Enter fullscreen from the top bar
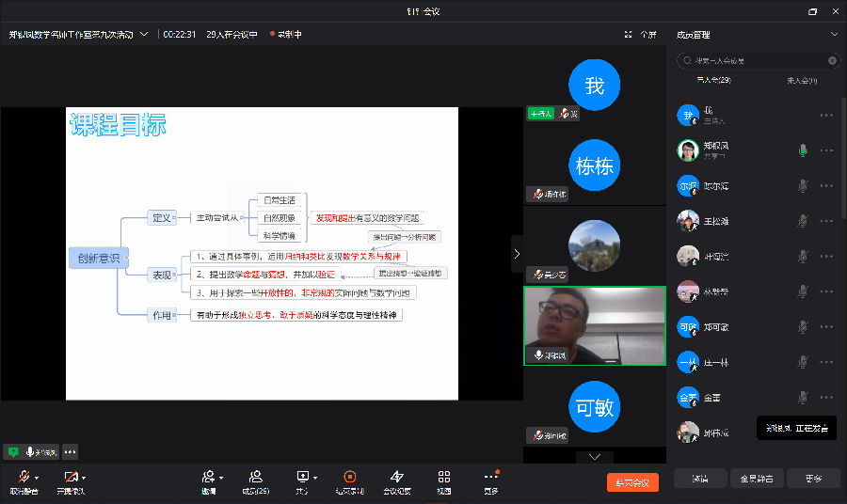Screen dimensions: 847x504 tap(641, 35)
